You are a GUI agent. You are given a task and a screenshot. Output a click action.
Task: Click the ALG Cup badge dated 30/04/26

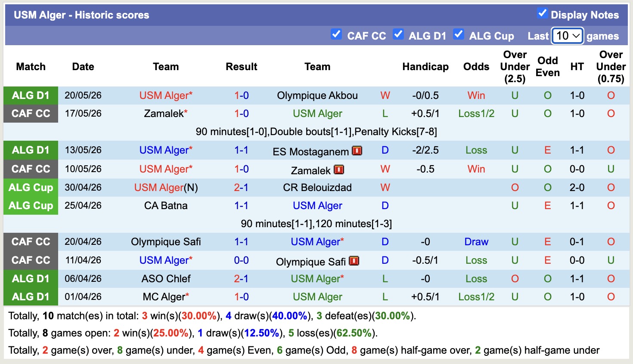tap(31, 188)
